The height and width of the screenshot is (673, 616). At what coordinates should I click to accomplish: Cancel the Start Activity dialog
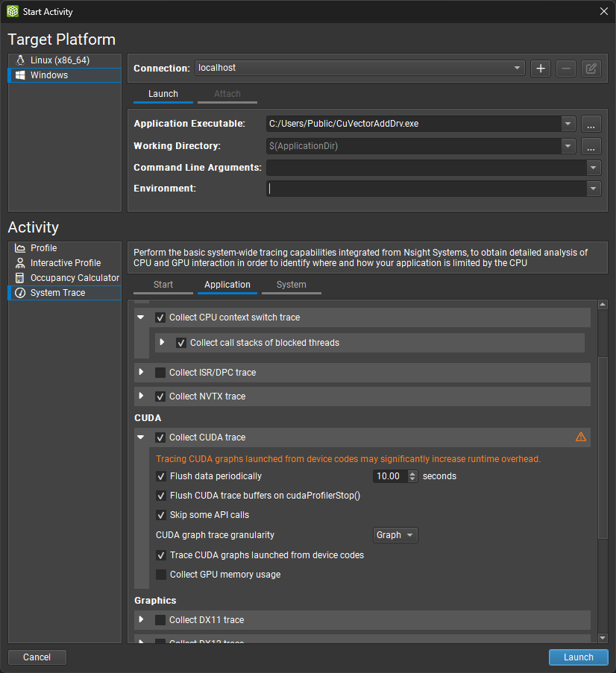point(37,657)
